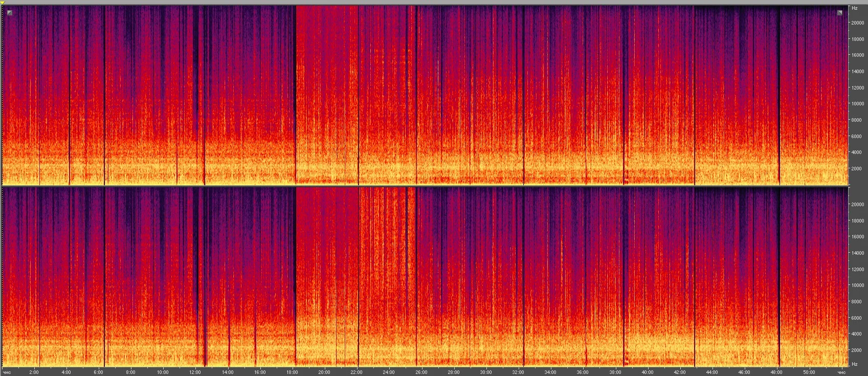Viewport: 868px width, 376px height.
Task: Click 10000 on the upper channel frequency scale
Action: (858, 104)
